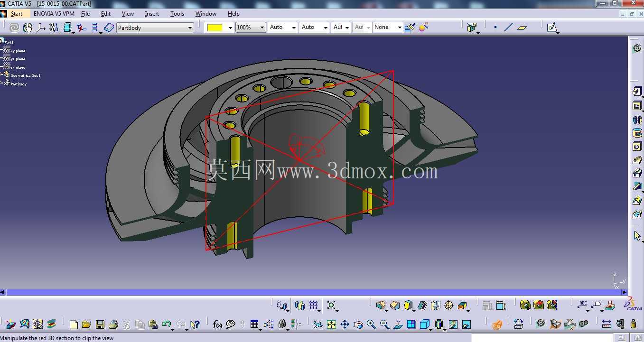Click the Text with Leader ABC icon
Viewport: 644px width, 342px height.
click(583, 305)
